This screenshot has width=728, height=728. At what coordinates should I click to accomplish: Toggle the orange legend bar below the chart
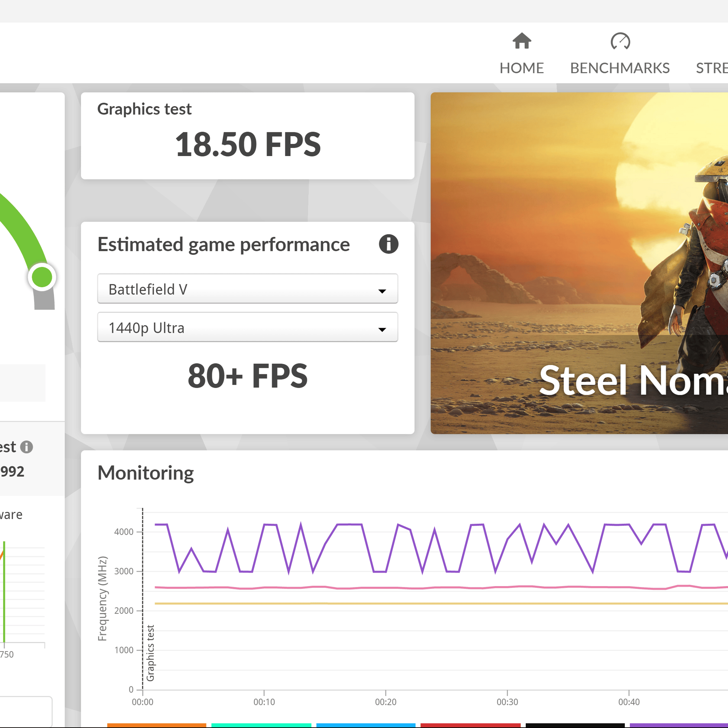coord(157,726)
